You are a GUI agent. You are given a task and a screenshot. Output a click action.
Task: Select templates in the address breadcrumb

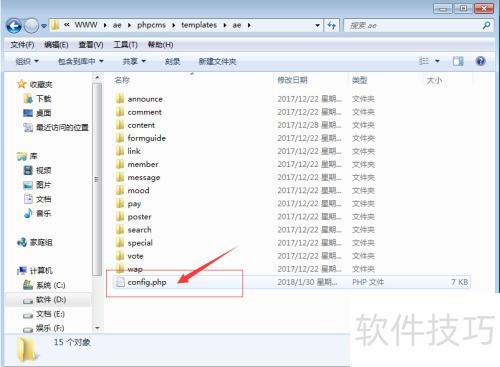pyautogui.click(x=199, y=25)
